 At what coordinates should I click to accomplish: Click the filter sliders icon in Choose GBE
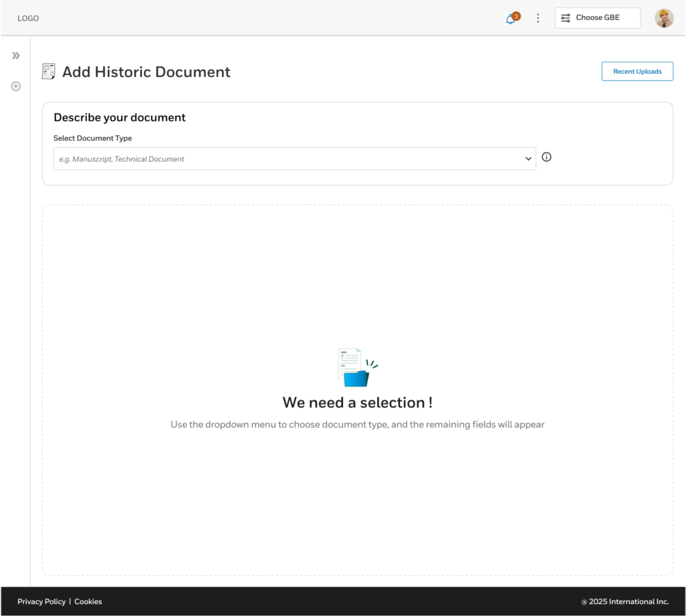(x=565, y=18)
